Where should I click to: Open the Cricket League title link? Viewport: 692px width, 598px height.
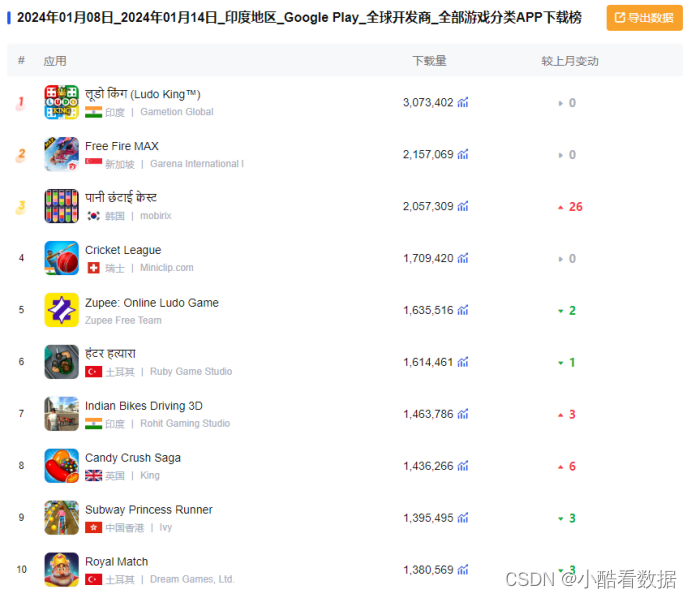click(x=123, y=250)
